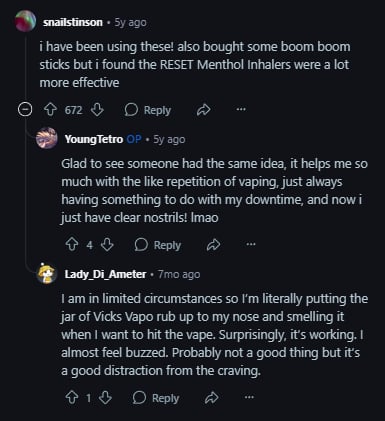The image size is (385, 421).
Task: Upvote YoungTetro's reply
Action: 72,245
